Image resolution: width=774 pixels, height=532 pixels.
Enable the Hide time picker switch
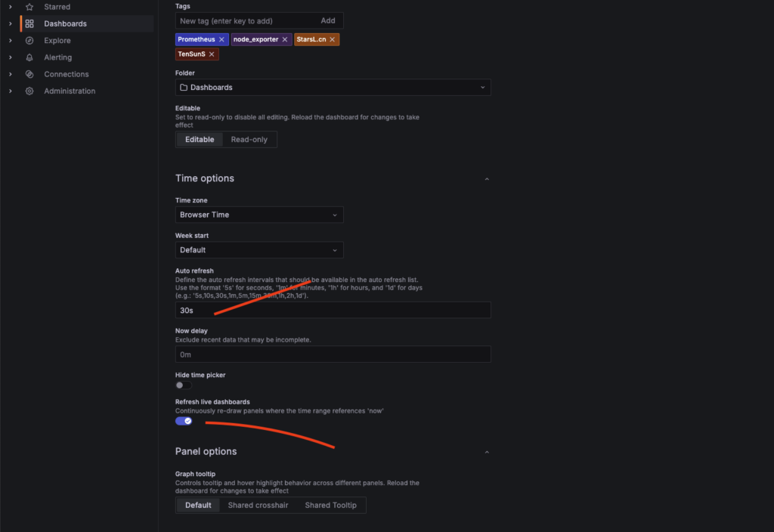pos(184,385)
